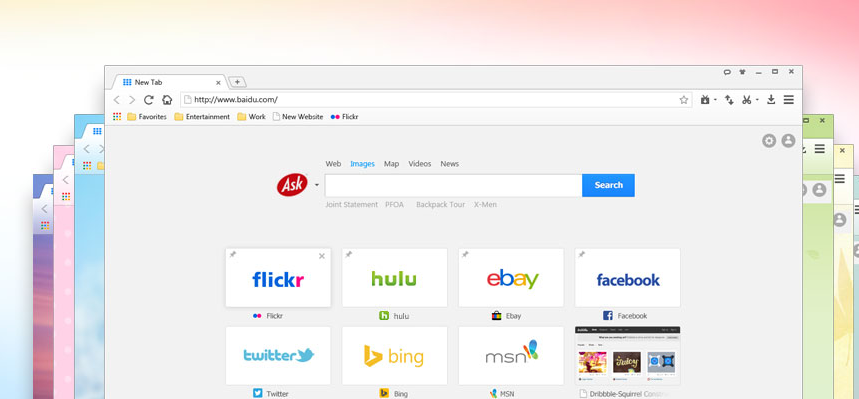Open the bing speed dial tile
The height and width of the screenshot is (399, 859).
394,356
